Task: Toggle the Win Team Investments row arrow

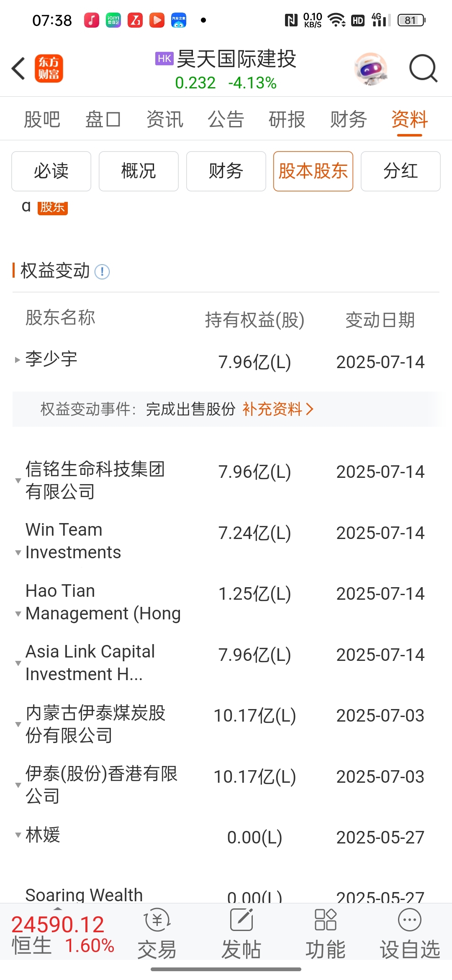Action: [18, 553]
